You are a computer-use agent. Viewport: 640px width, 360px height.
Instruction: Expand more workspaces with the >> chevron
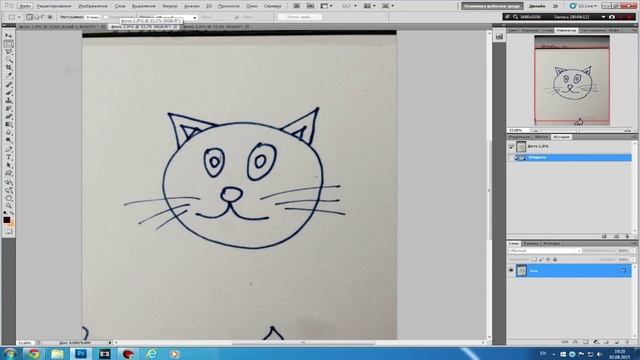(x=555, y=6)
